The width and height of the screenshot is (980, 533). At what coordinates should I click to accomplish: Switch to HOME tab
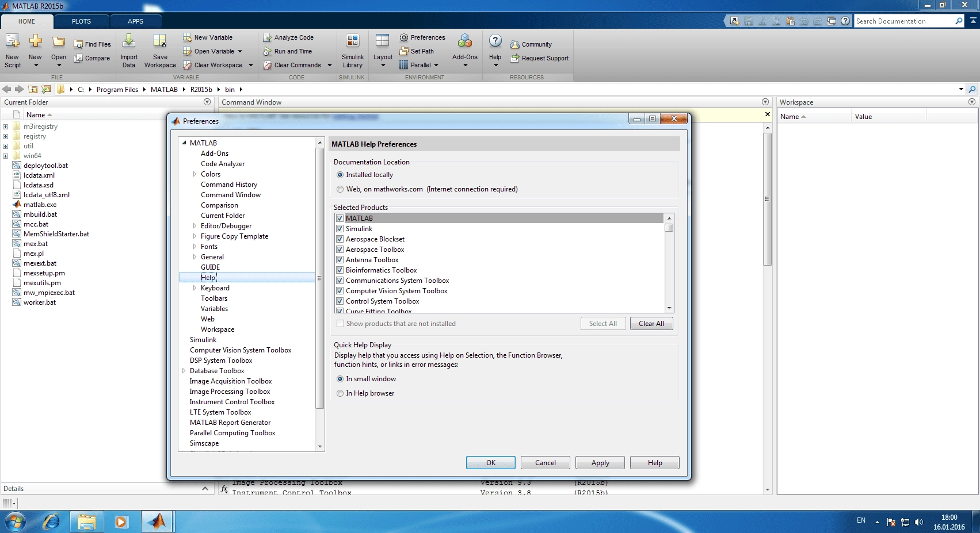point(26,21)
